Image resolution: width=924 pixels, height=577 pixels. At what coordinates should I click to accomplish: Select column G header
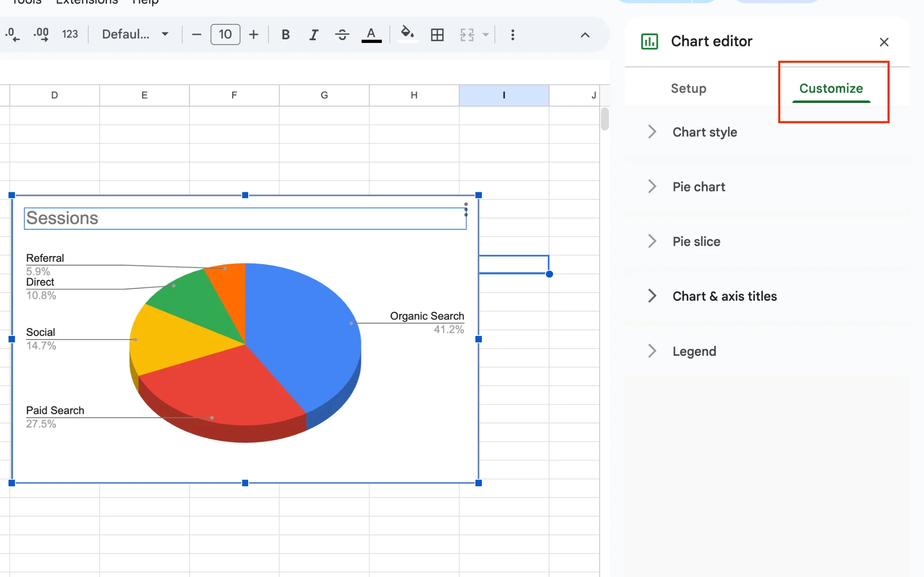click(324, 95)
